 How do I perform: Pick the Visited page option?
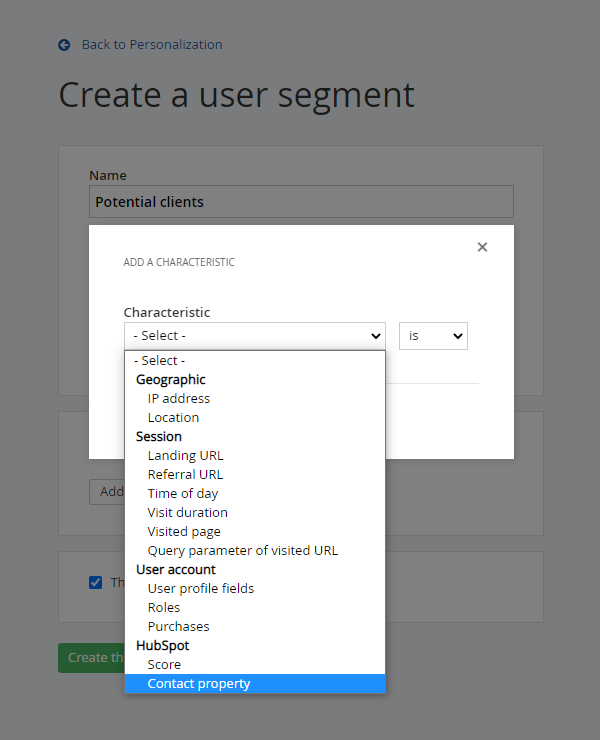[x=184, y=532]
